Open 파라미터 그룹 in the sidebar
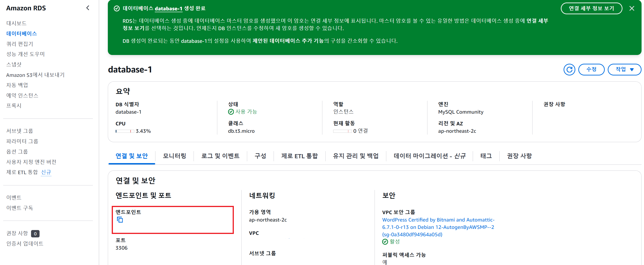Image resolution: width=644 pixels, height=265 pixels. pyautogui.click(x=22, y=141)
